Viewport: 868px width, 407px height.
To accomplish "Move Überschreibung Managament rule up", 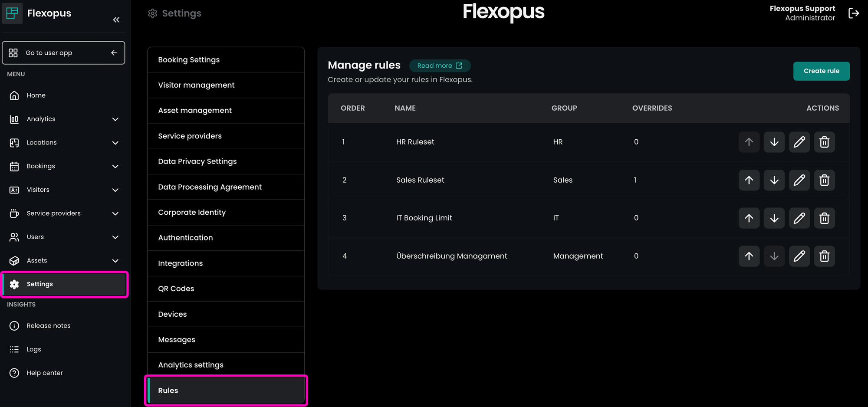I will pyautogui.click(x=749, y=256).
